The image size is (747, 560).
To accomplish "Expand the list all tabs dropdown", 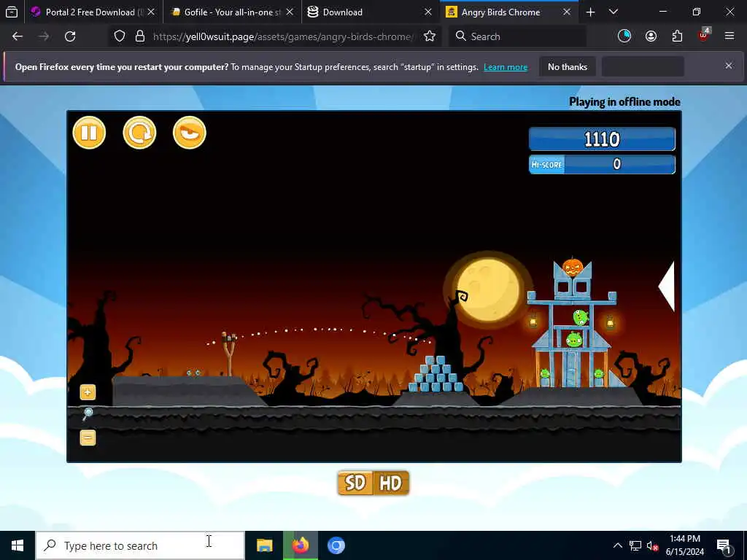I will click(x=614, y=12).
